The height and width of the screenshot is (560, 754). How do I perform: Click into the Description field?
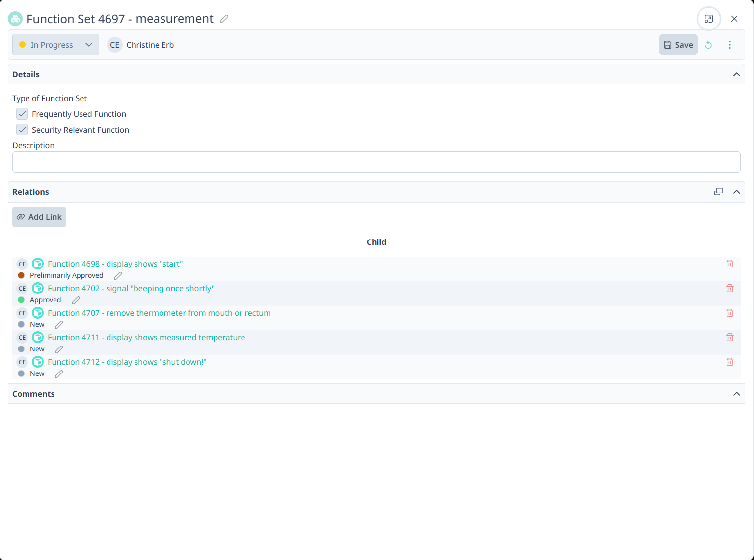click(x=377, y=162)
